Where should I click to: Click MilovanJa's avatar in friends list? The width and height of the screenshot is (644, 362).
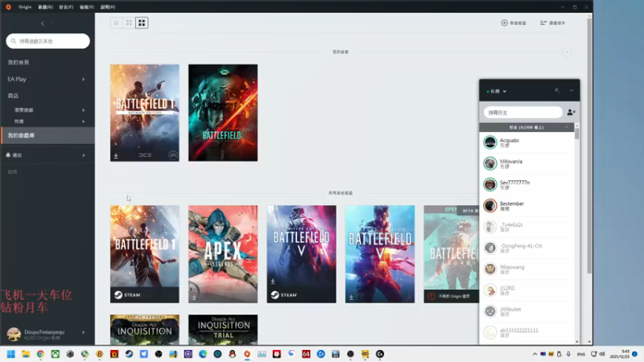point(490,163)
